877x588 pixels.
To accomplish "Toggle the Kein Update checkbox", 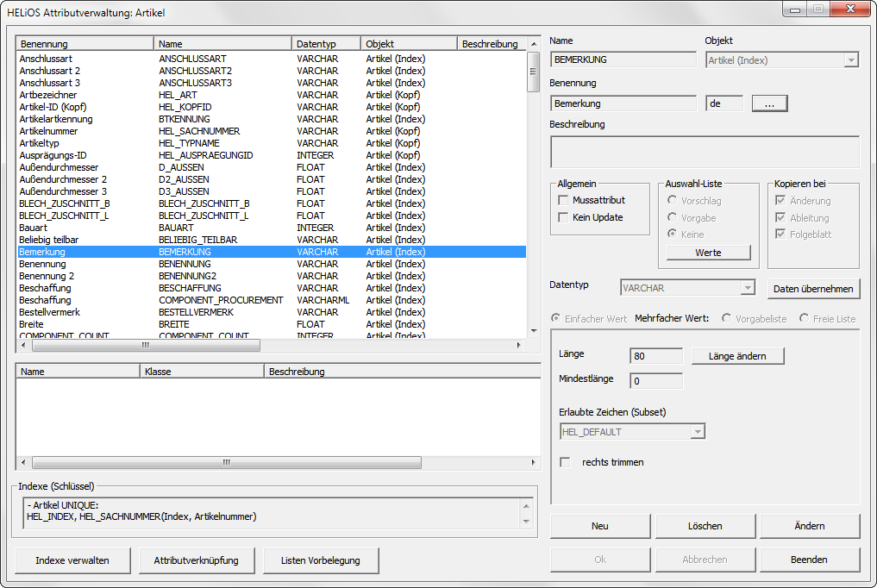I will pos(565,217).
